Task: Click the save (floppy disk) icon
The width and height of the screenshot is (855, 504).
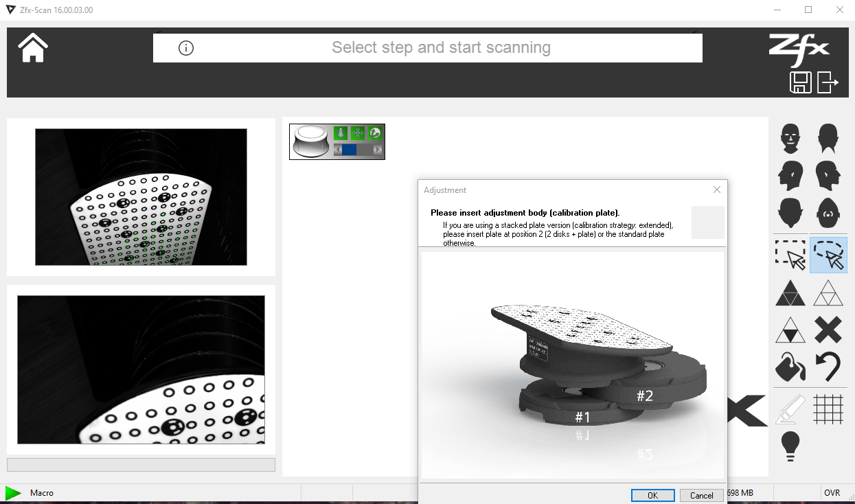Action: [x=801, y=82]
